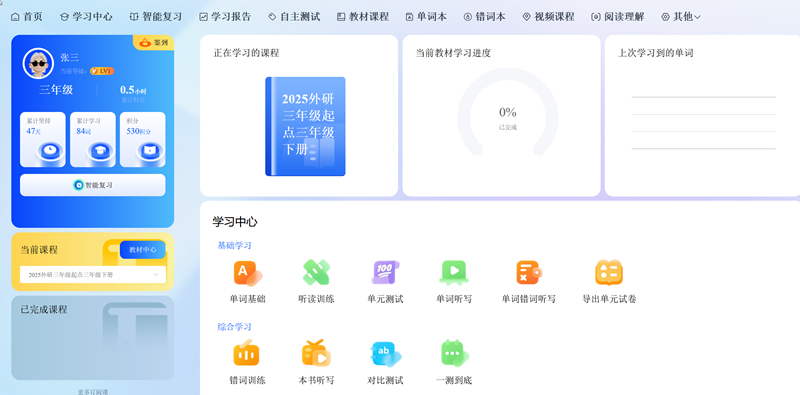Expand the 其他 menu
The height and width of the screenshot is (395, 800).
click(681, 17)
